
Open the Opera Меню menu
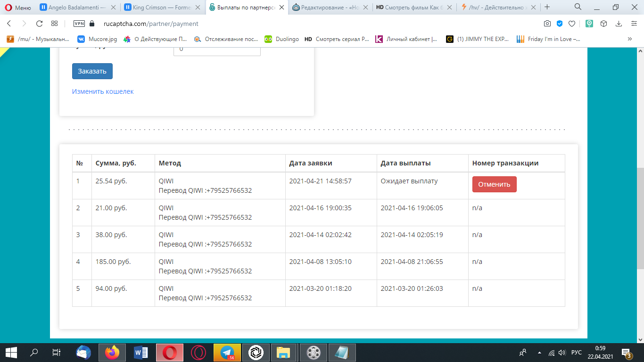pyautogui.click(x=18, y=8)
